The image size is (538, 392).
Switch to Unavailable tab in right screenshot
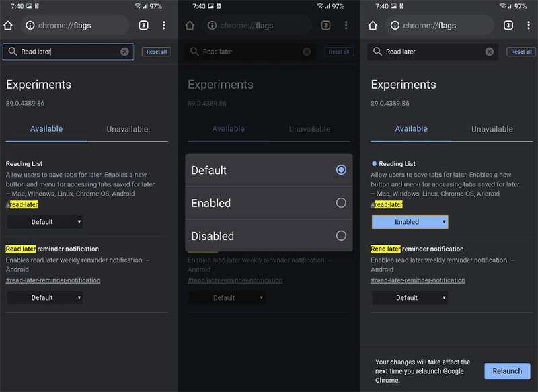492,129
